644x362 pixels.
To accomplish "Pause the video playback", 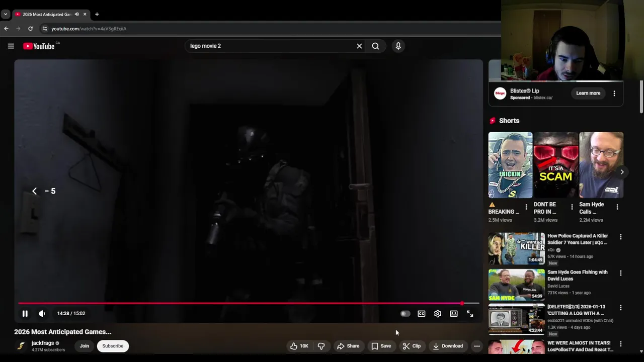I will (x=25, y=313).
